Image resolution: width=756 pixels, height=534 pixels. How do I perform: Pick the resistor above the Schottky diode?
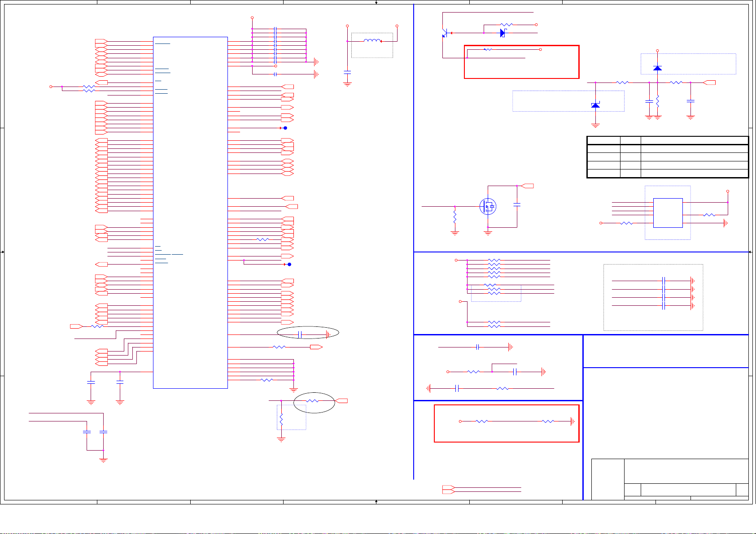506,25
